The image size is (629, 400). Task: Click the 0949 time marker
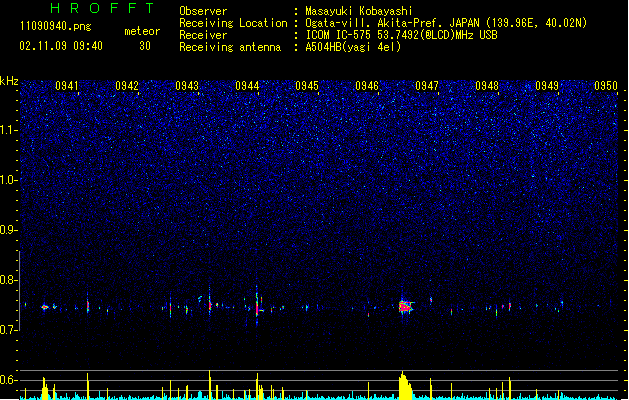pos(547,86)
